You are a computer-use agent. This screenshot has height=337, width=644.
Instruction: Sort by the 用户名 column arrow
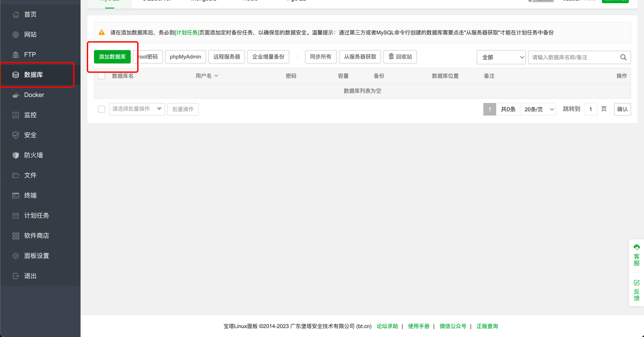pyautogui.click(x=216, y=76)
